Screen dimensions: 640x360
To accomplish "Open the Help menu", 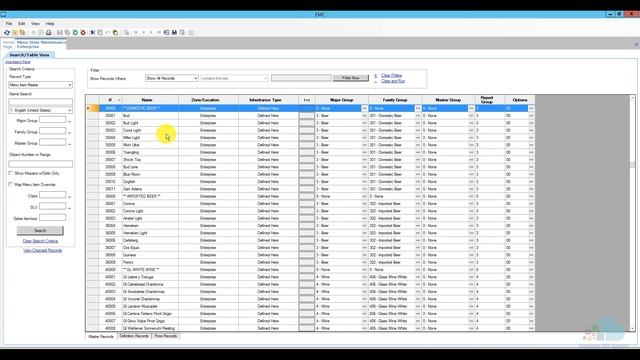I will [x=50, y=24].
